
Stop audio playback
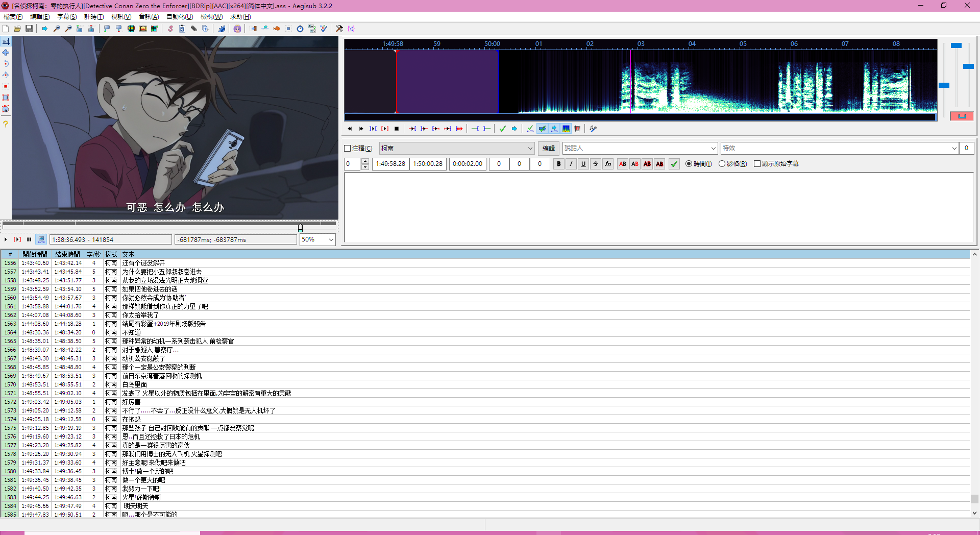397,129
